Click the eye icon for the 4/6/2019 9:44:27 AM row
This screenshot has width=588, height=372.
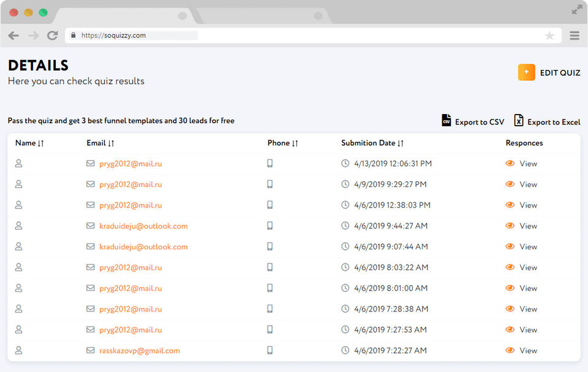coord(510,226)
